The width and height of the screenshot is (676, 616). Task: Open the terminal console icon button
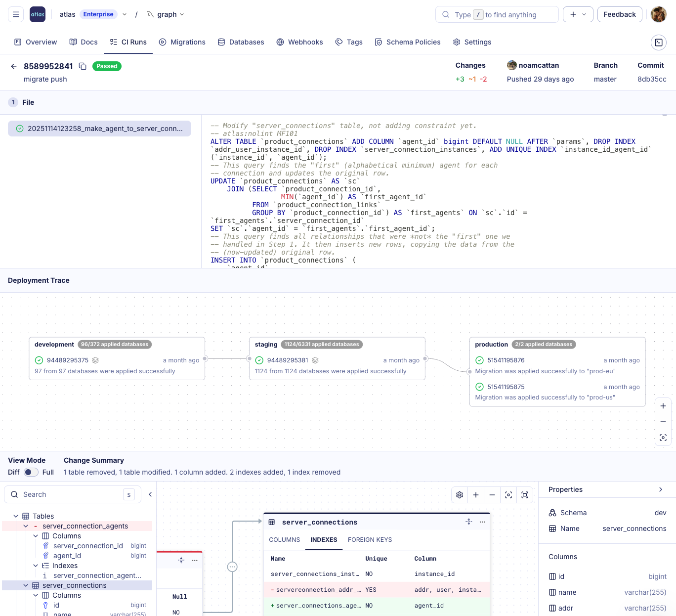click(x=658, y=43)
